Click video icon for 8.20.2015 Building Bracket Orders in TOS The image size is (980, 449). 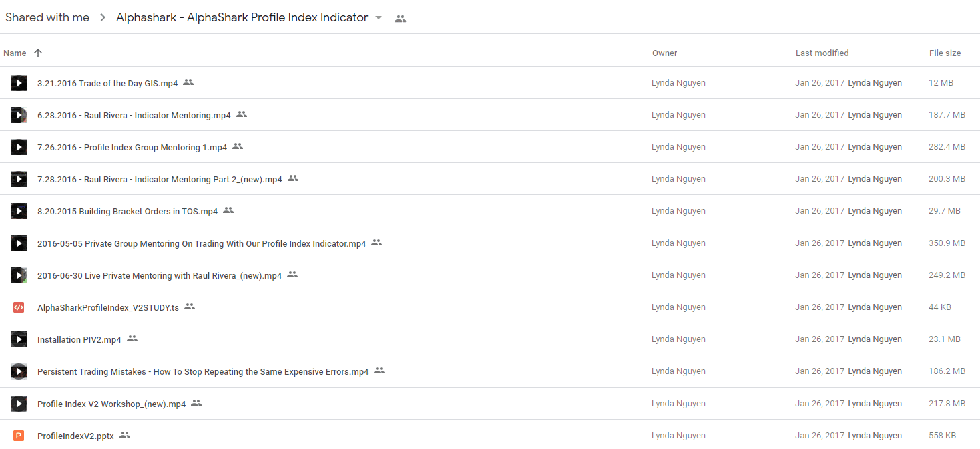click(19, 211)
